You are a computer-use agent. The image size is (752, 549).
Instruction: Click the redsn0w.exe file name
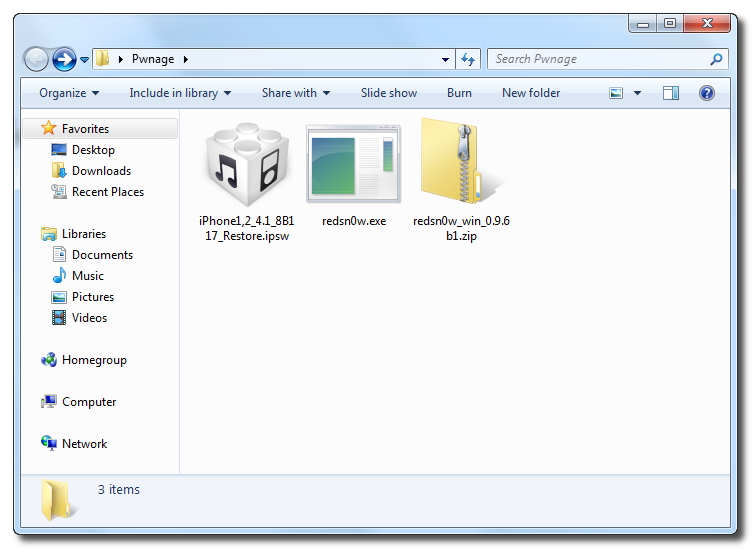tap(354, 221)
